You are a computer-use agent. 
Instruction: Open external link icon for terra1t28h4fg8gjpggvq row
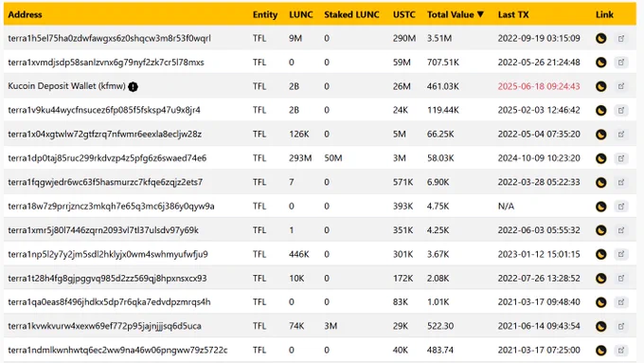621,279
